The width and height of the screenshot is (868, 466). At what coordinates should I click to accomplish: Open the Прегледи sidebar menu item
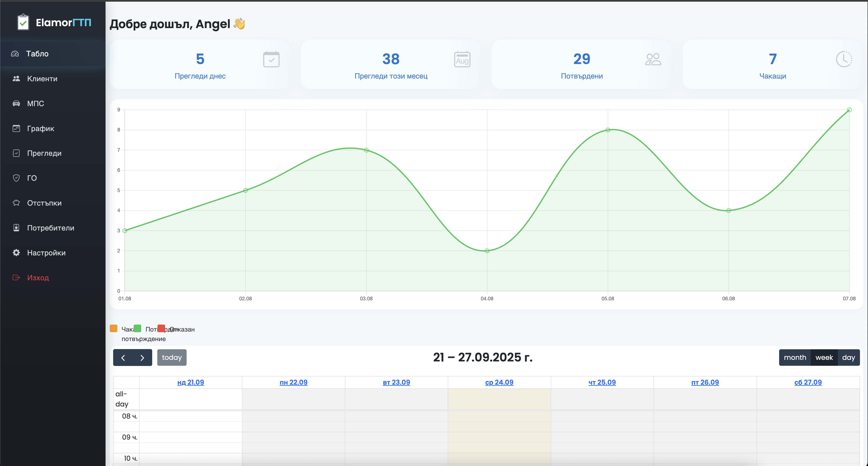(44, 153)
